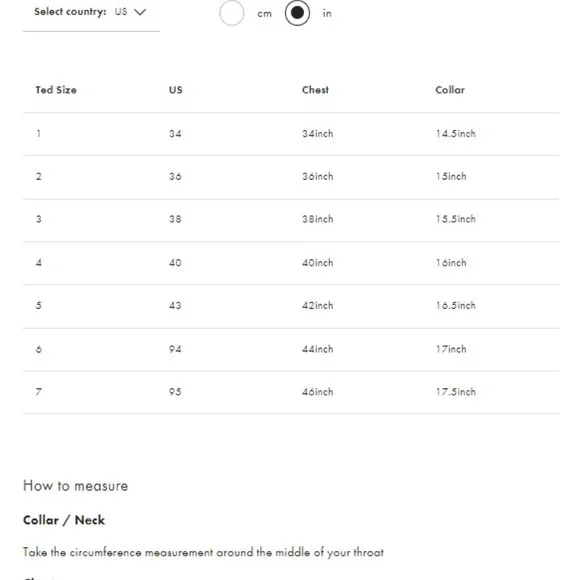The height and width of the screenshot is (580, 580).
Task: Open the Select country dropdown
Action: 91,12
